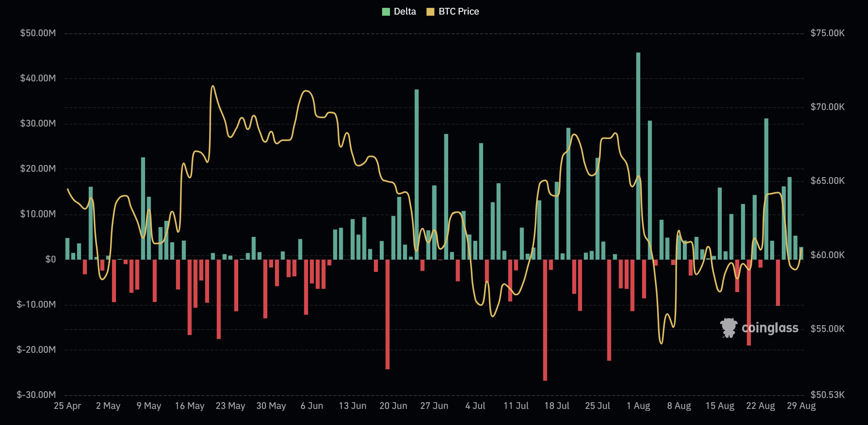Click the 9 May date label
Screen dimensions: 868x425
149,406
